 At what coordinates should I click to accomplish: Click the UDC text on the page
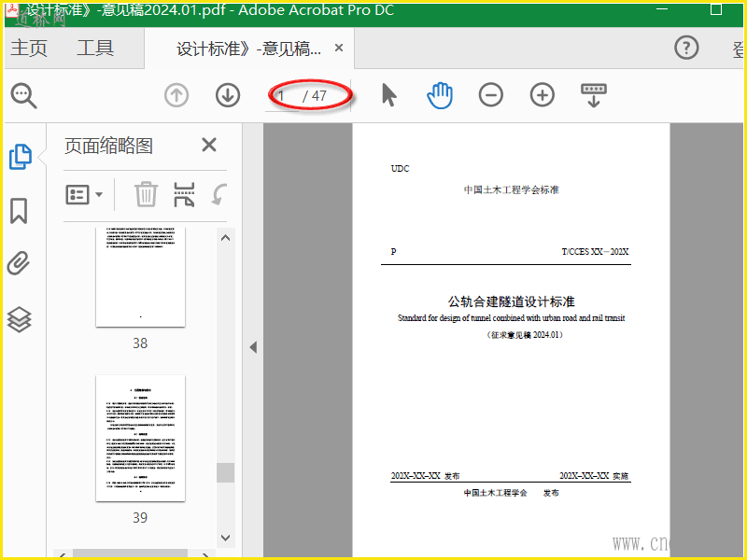[401, 169]
